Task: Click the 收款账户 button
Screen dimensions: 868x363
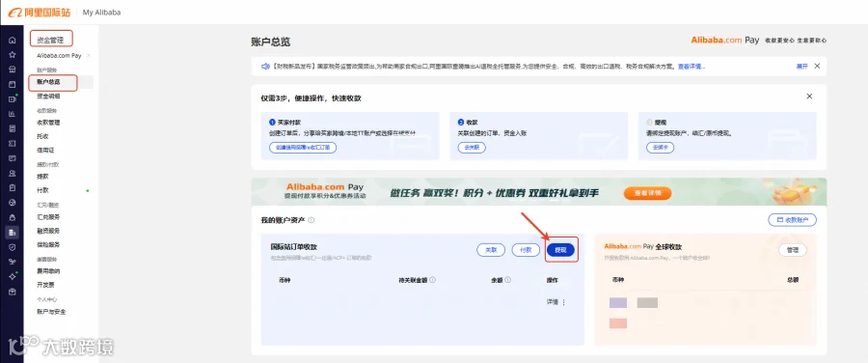Action: (x=792, y=220)
